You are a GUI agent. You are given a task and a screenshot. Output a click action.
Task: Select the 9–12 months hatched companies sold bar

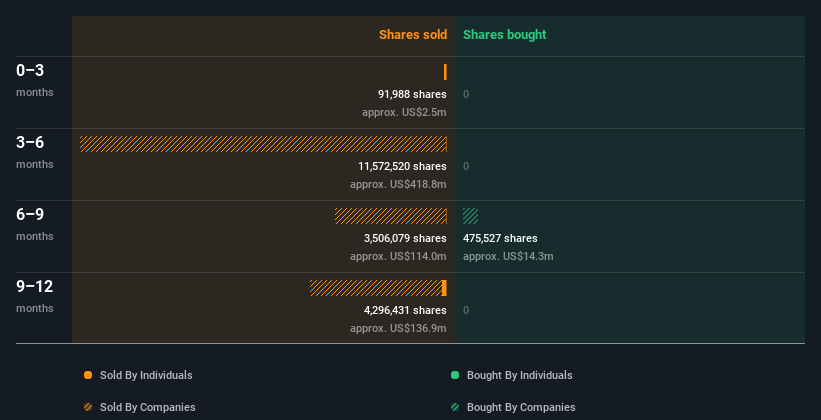(x=375, y=288)
